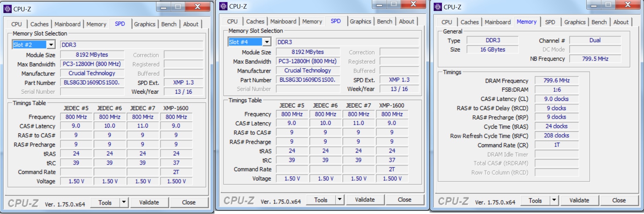Image resolution: width=644 pixels, height=214 pixels.
Task: Open Slot #2 dropdown in left window
Action: click(51, 45)
